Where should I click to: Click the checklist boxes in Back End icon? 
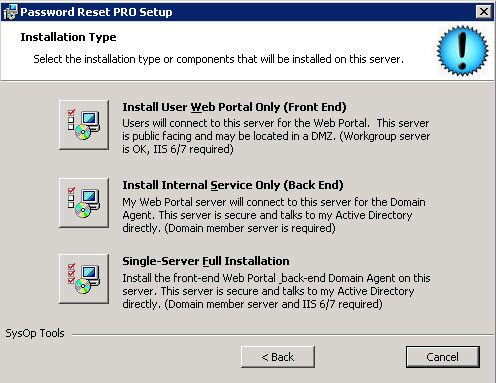(x=71, y=197)
